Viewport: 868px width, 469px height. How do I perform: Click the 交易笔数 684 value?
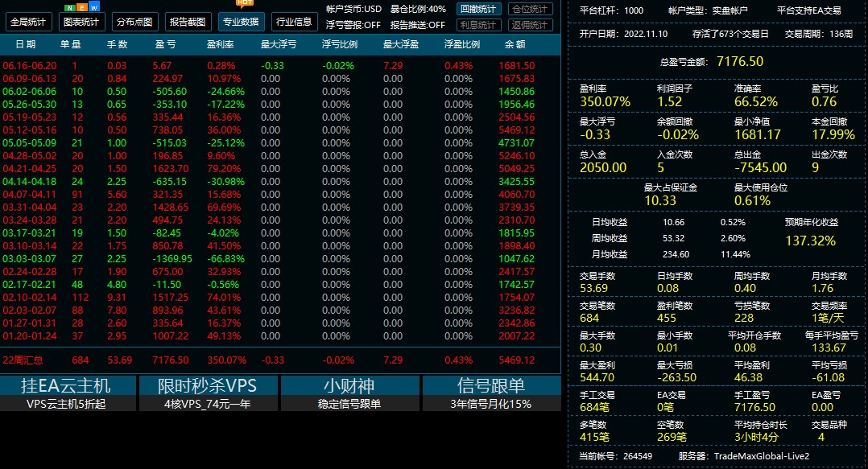click(589, 318)
